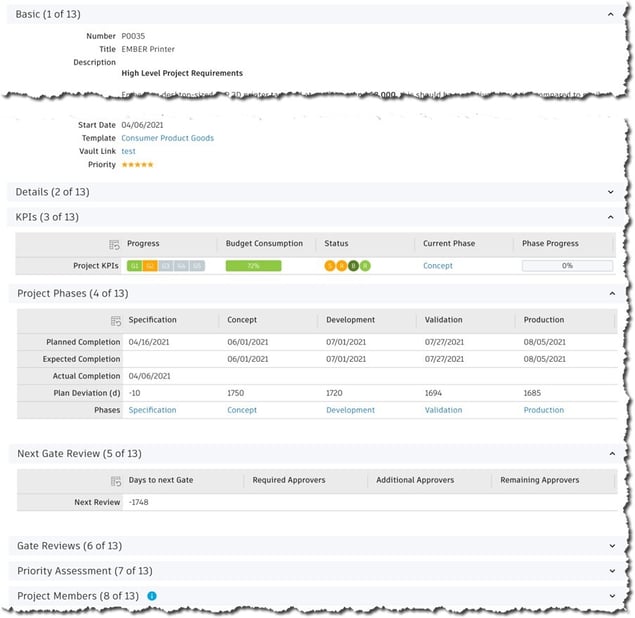This screenshot has height=618, width=635.
Task: Click the Production column header in Project Phases
Action: 543,320
